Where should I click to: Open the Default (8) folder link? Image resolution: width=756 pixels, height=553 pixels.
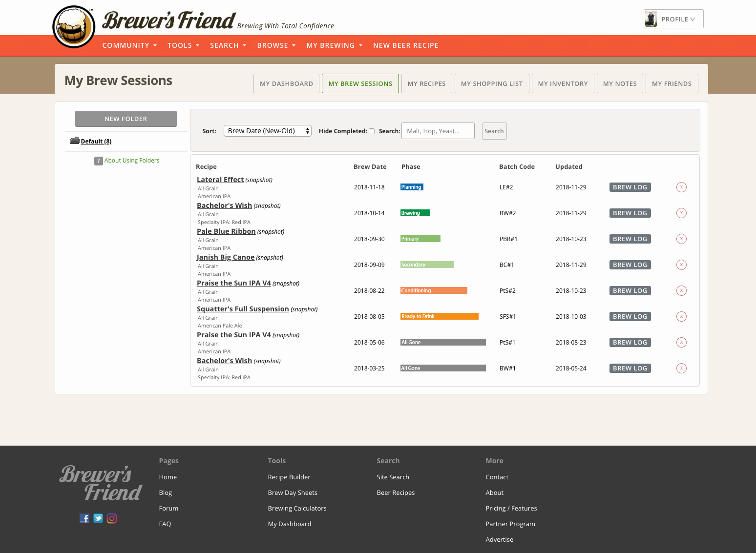tap(96, 141)
